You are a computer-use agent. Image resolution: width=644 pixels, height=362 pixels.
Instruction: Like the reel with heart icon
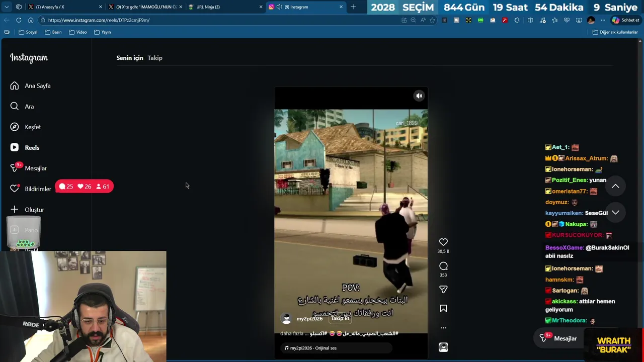[443, 242]
